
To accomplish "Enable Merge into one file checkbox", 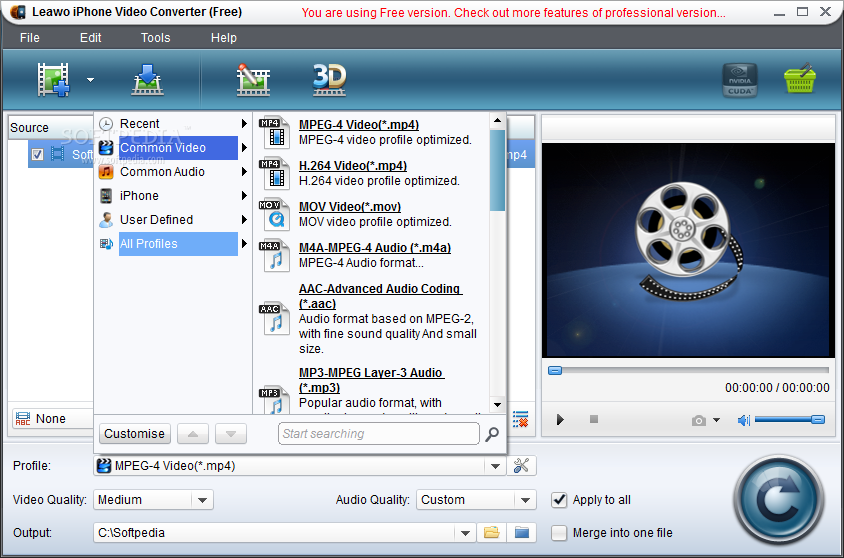I will tap(559, 533).
